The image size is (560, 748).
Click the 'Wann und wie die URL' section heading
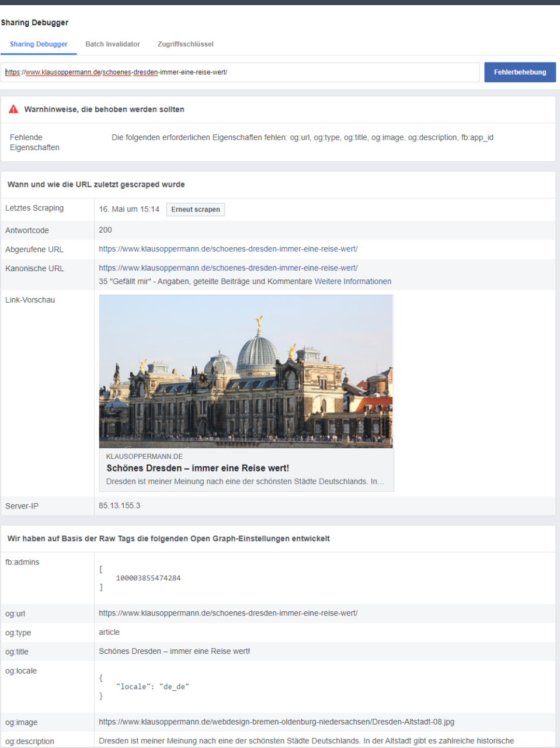(96, 185)
